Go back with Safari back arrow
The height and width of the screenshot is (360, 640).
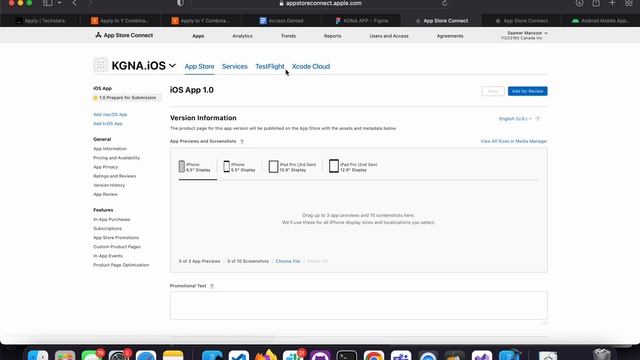point(75,3)
